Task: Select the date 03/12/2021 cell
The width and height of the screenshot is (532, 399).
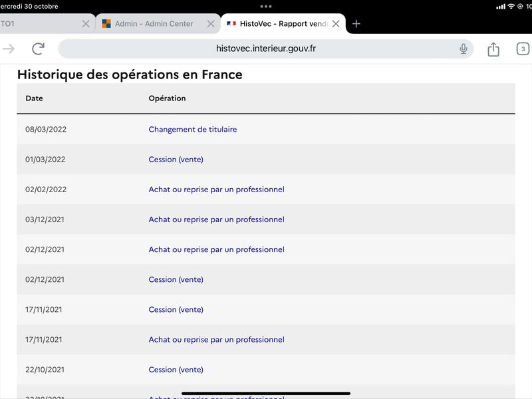Action: [x=45, y=219]
